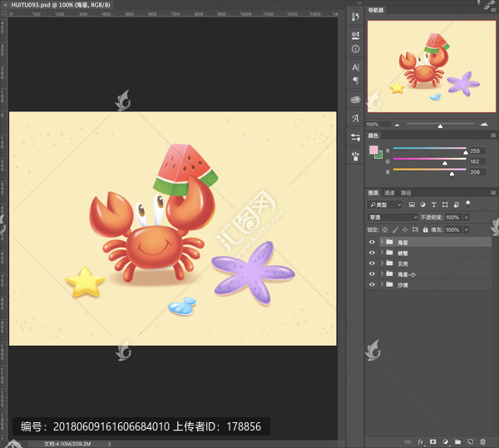Hide the 海星-小 group visibility eye
Image resolution: width=499 pixels, height=448 pixels.
coord(372,273)
